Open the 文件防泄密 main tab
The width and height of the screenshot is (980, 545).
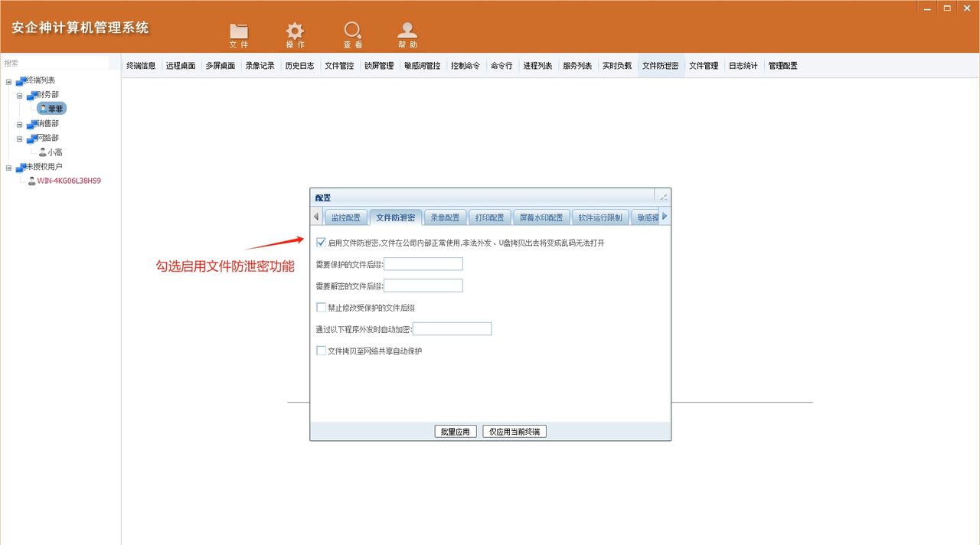(660, 66)
